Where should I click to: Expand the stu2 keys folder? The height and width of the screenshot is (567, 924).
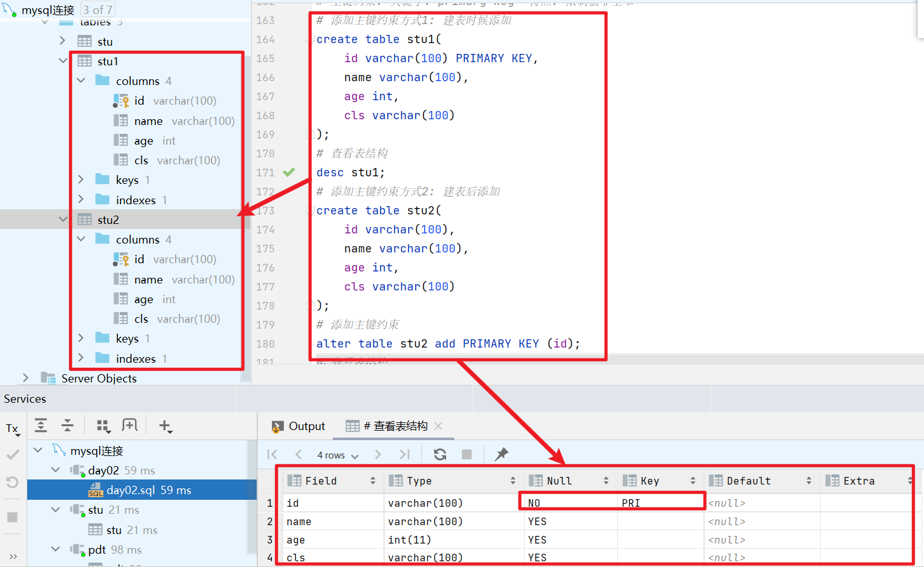pos(80,338)
